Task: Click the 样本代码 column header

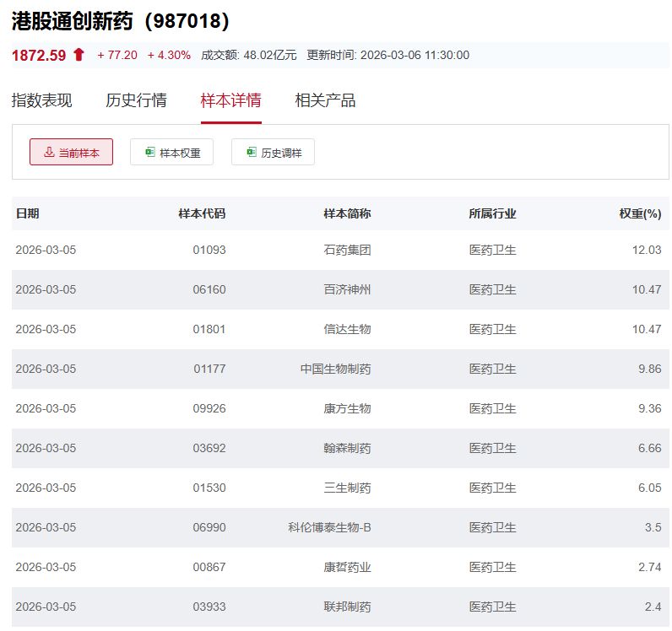Action: 202,213
